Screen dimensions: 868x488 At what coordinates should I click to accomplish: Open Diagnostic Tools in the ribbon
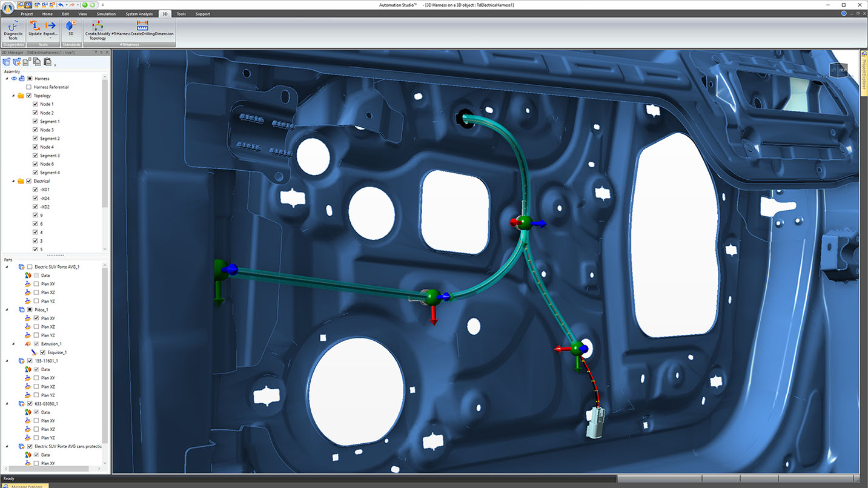pyautogui.click(x=13, y=29)
